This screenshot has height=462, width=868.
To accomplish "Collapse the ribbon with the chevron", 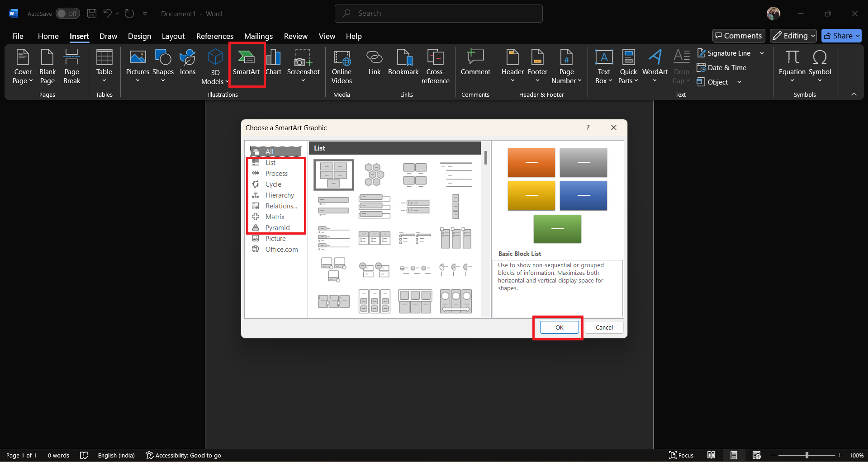I will (854, 94).
